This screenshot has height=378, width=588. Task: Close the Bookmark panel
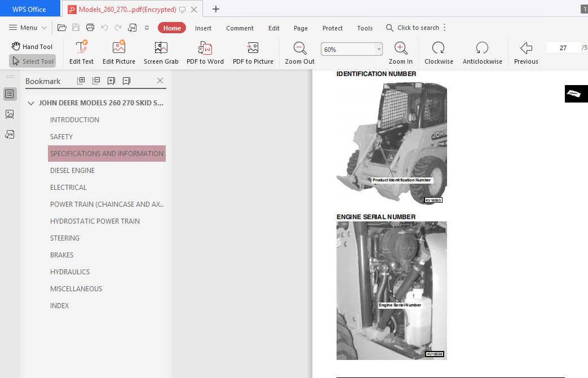pyautogui.click(x=160, y=81)
